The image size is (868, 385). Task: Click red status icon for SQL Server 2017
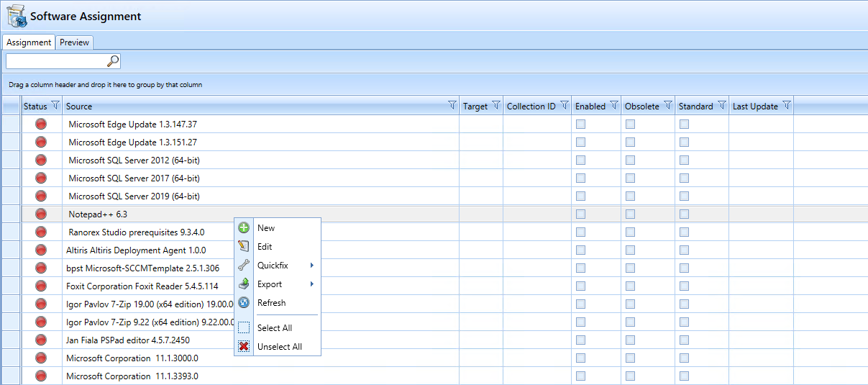41,178
